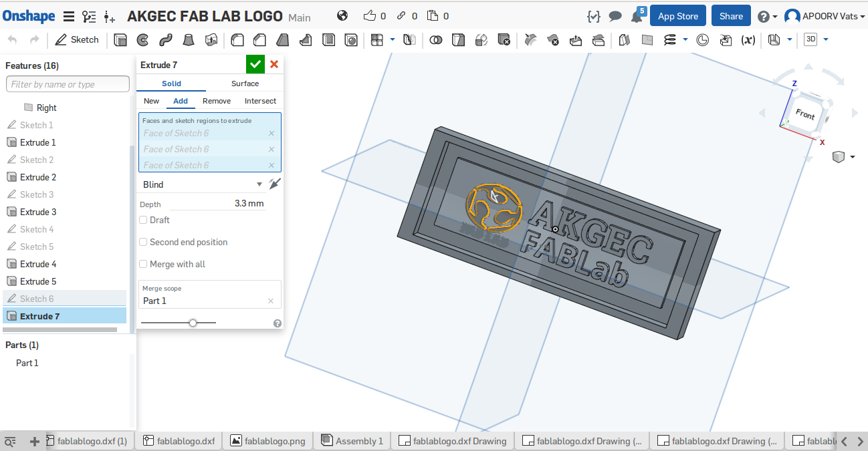Choose the New operation tab

coord(152,101)
